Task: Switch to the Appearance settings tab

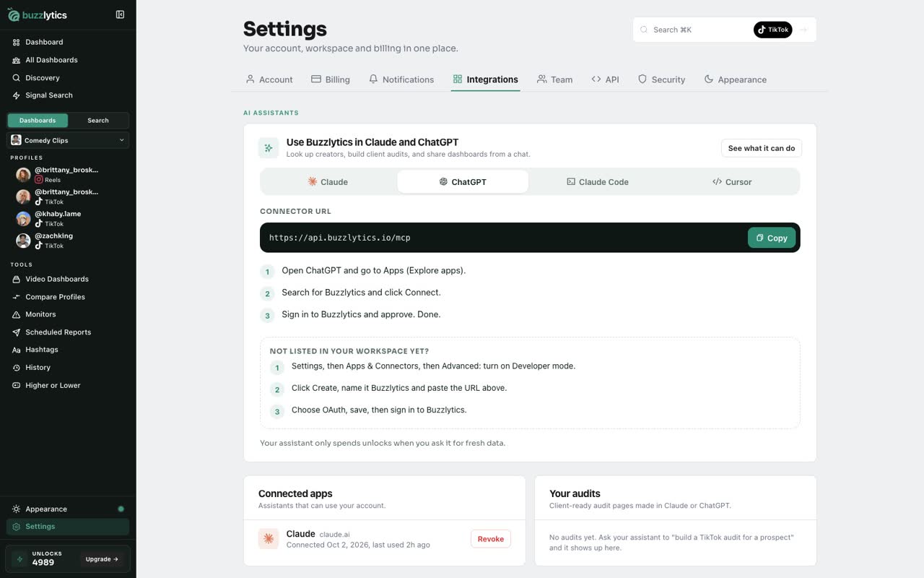Action: [x=736, y=79]
